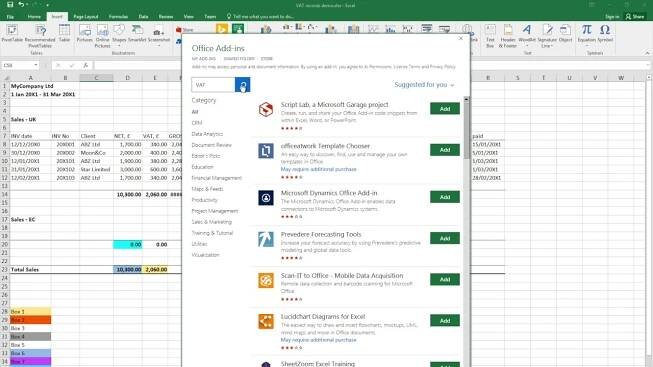This screenshot has height=367, width=653.
Task: Open Recommended PivotTables
Action: pos(40,36)
